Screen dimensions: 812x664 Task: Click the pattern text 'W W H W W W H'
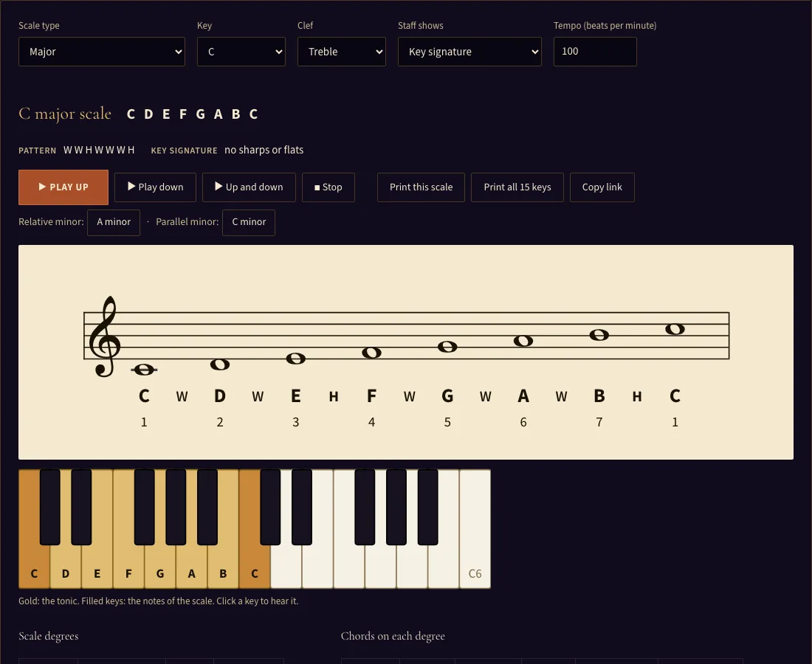(99, 150)
